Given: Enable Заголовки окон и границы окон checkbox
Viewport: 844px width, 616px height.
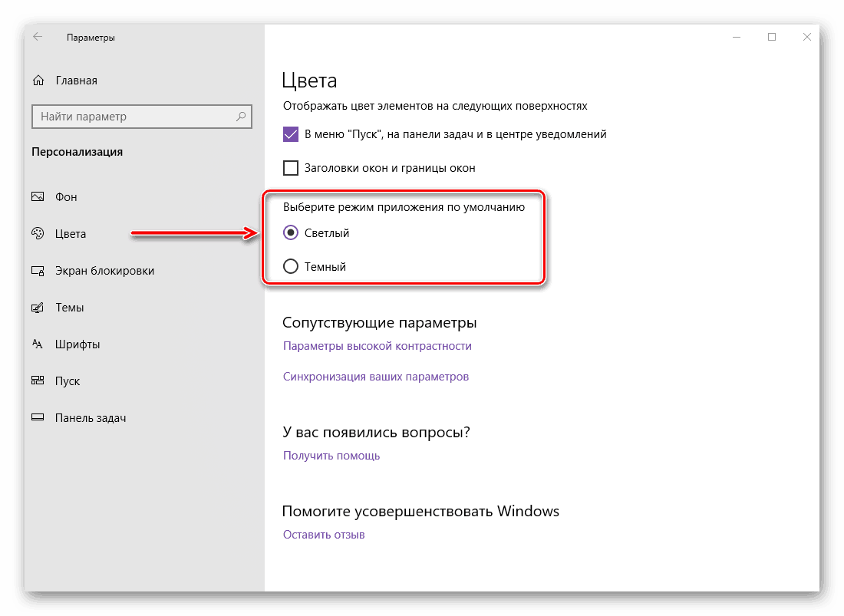Looking at the screenshot, I should (291, 168).
